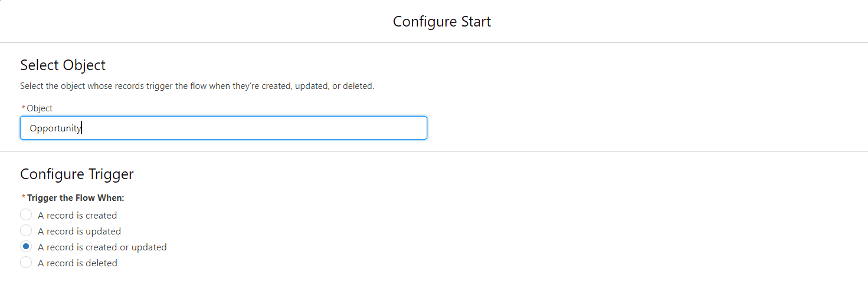
Task: Click the "A record is created" label text
Action: click(77, 215)
